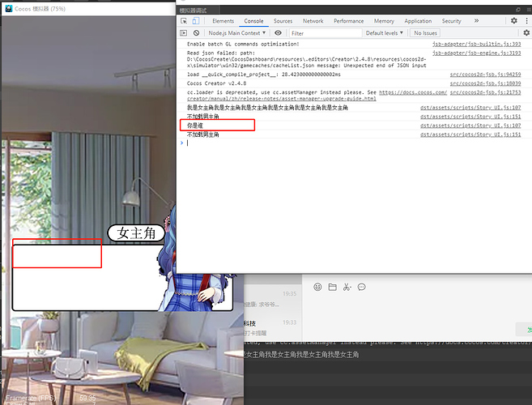Open DevTools settings gear
The height and width of the screenshot is (405, 532).
click(514, 21)
